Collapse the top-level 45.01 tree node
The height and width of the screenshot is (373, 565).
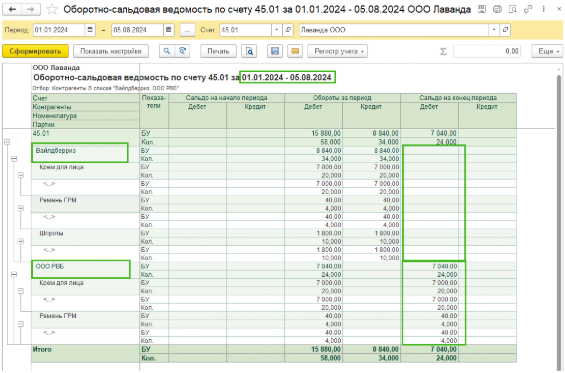7,142
